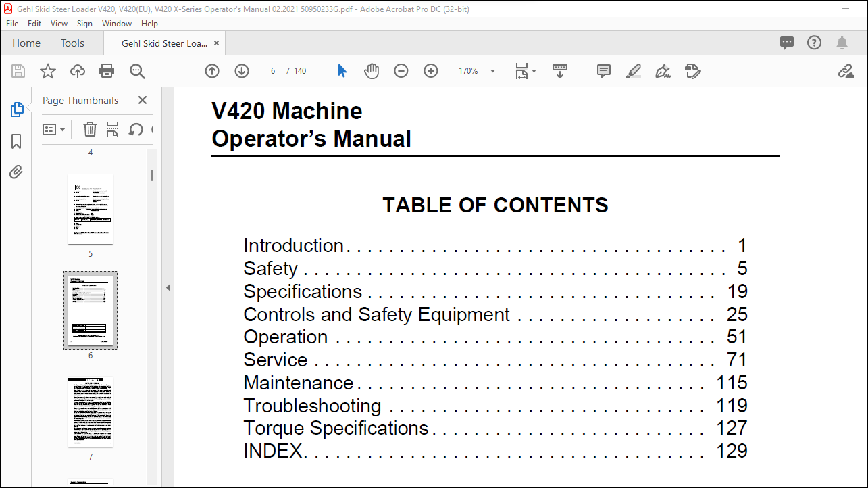The width and height of the screenshot is (868, 488).
Task: Click Operation contents entry
Action: point(495,337)
